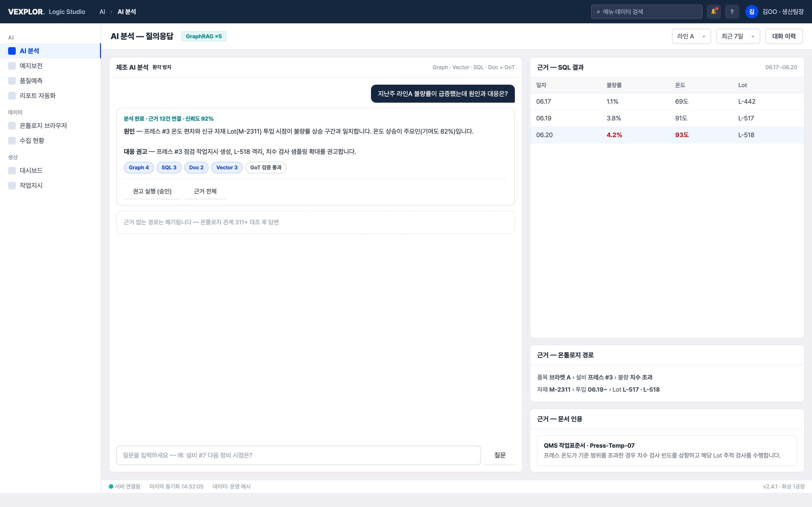Click the 권고 실행 (승인) button

152,191
